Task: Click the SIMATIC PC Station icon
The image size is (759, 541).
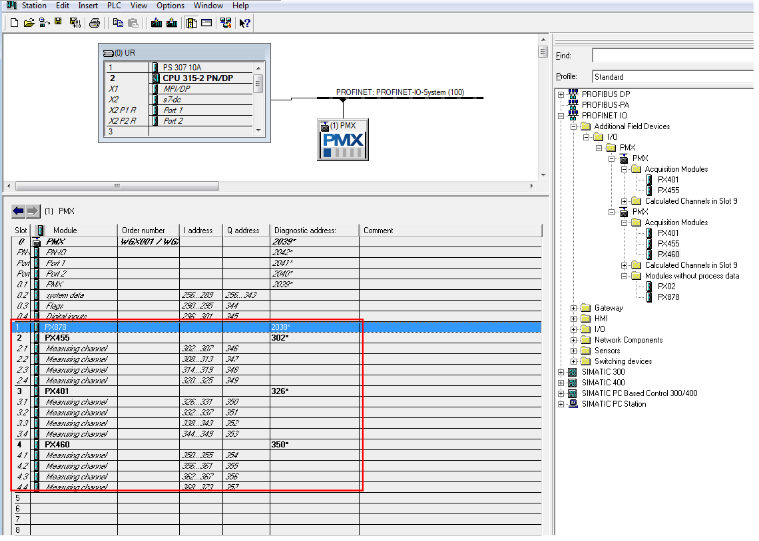Action: [573, 404]
